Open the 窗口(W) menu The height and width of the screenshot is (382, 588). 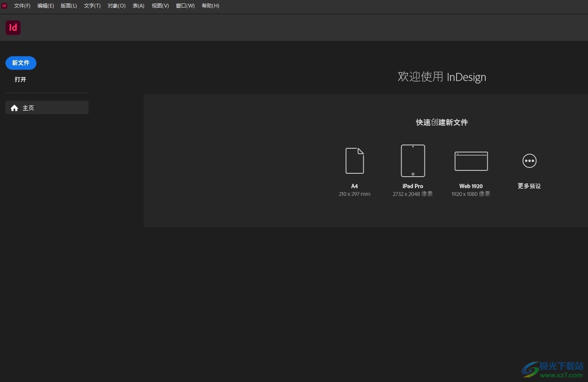tap(185, 6)
